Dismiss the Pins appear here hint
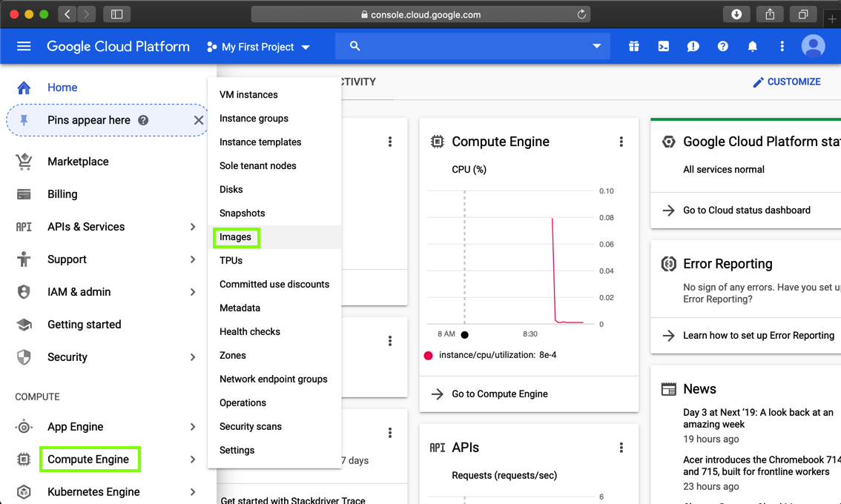841x504 pixels. pos(199,120)
